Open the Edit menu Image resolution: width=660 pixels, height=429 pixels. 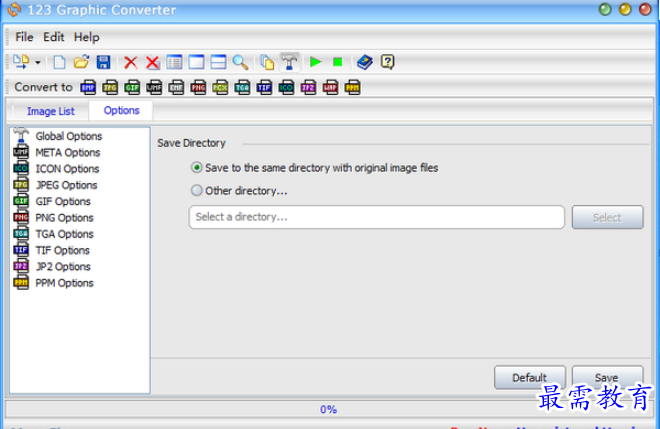53,37
